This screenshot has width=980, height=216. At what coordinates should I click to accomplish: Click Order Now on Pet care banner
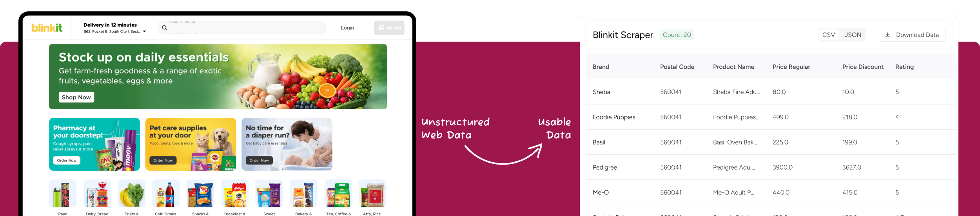pyautogui.click(x=163, y=160)
